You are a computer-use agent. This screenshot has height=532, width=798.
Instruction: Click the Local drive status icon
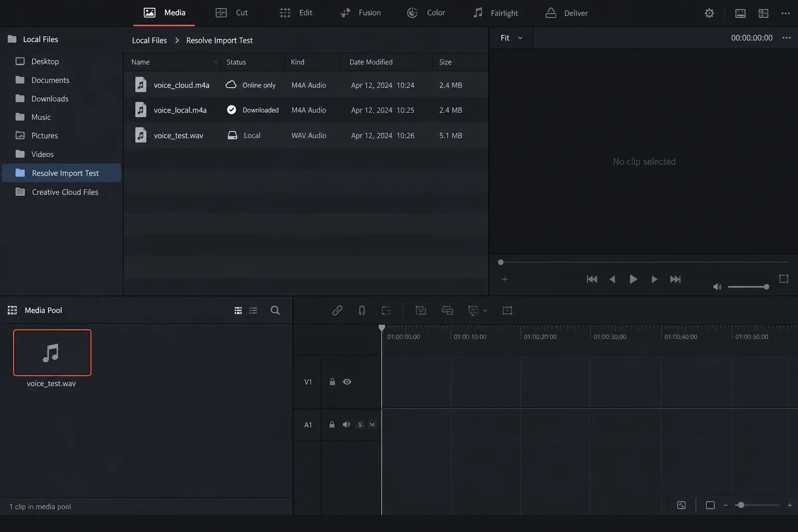point(233,135)
